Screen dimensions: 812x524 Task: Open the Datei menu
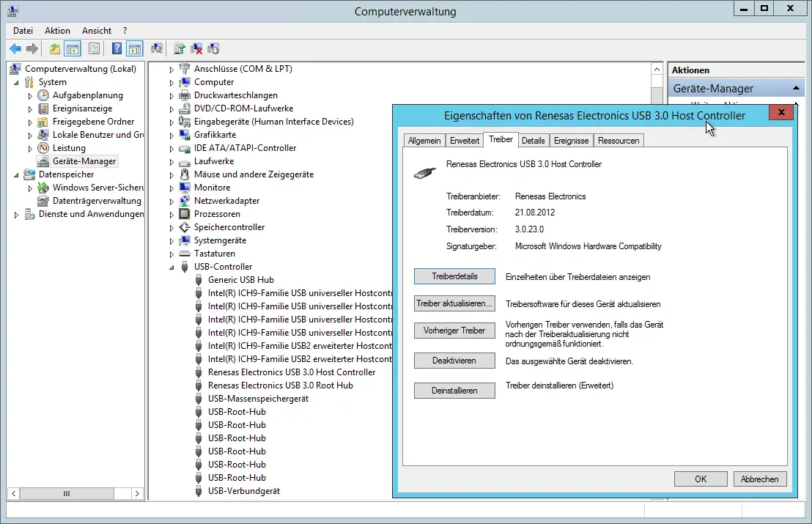pyautogui.click(x=23, y=31)
